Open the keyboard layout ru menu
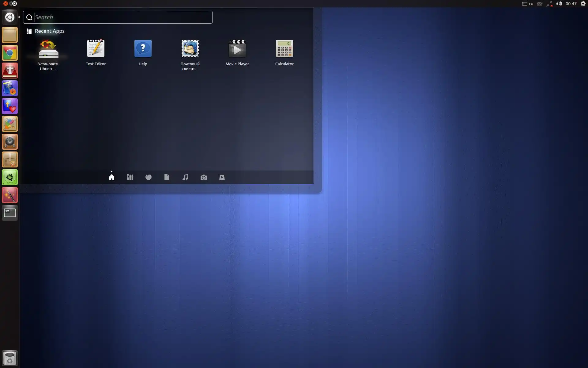Viewport: 588px width, 368px height. click(527, 4)
